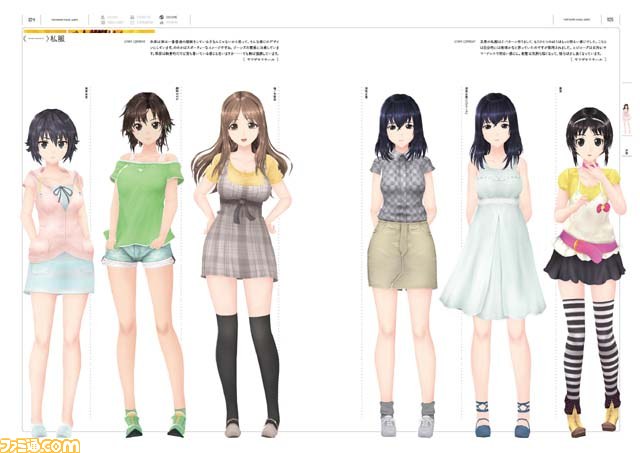Viewport: 640px width, 453px height.
Task: Click the yellow chapter bar above 私服
Action: click(89, 31)
